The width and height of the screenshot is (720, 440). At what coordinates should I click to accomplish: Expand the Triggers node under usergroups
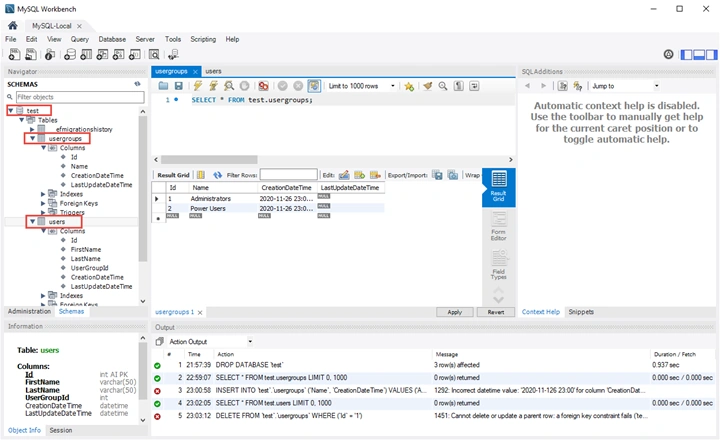[43, 212]
